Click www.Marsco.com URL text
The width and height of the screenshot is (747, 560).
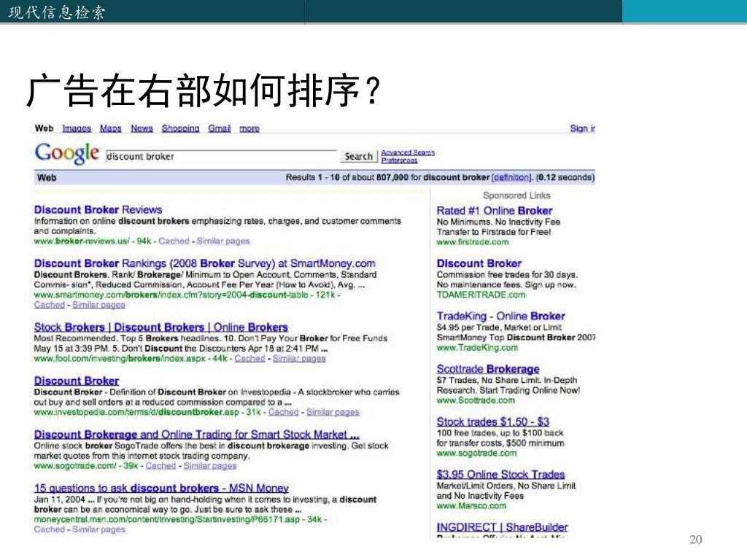[471, 506]
